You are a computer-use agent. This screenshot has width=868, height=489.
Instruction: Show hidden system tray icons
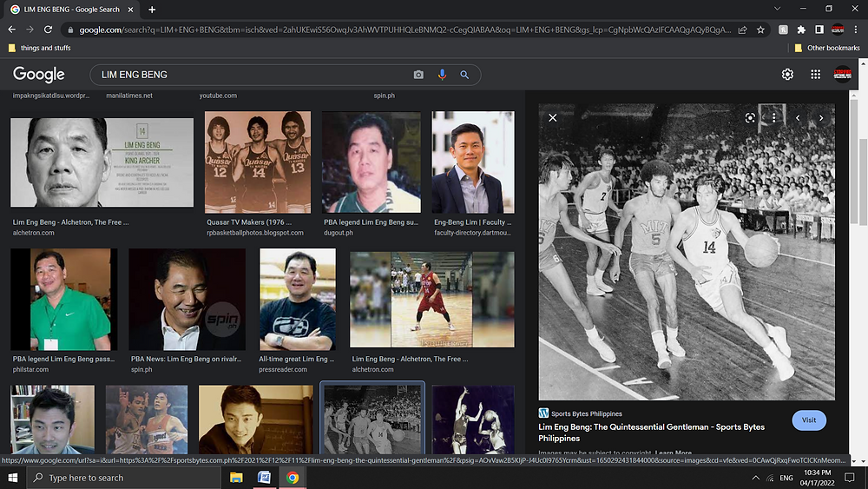[x=756, y=478]
